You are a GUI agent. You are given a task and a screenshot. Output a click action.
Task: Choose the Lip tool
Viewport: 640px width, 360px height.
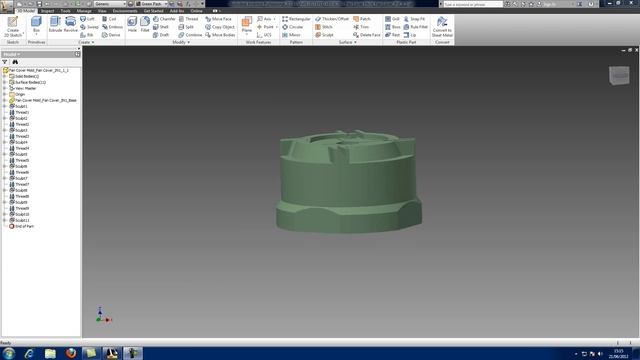click(x=410, y=35)
